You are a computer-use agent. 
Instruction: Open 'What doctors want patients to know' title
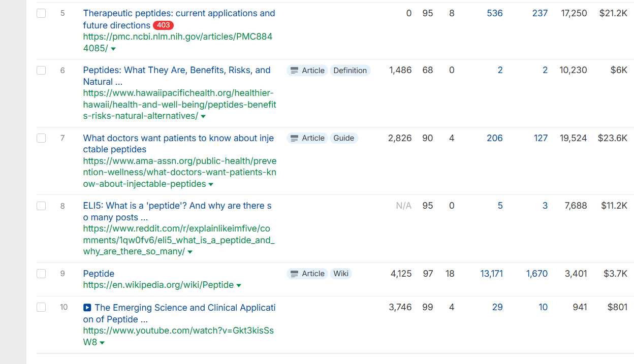point(178,144)
